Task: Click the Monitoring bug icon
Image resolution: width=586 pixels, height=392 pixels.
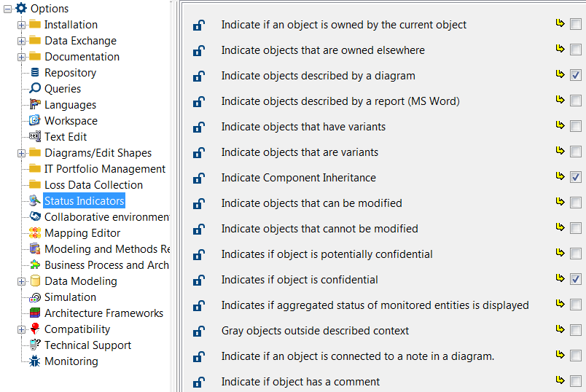Action: tap(35, 361)
